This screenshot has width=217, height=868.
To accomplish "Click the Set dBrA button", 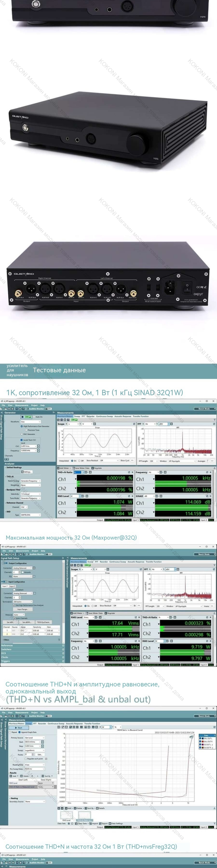I will pyautogui.click(x=10, y=622).
